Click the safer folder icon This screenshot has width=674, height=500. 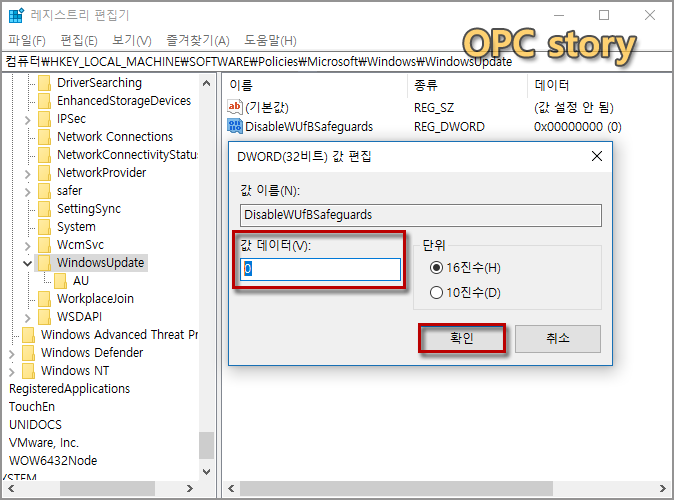(x=44, y=191)
